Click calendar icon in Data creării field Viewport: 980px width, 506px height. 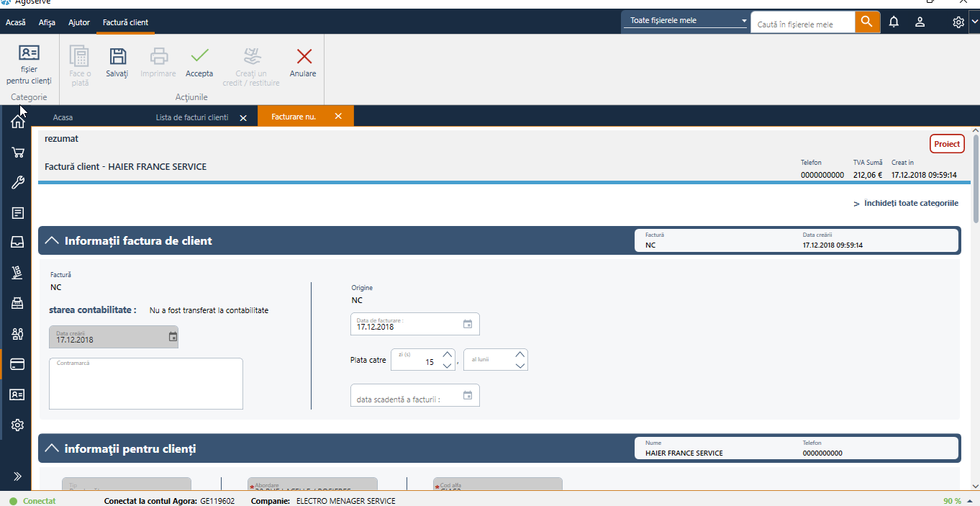point(173,337)
